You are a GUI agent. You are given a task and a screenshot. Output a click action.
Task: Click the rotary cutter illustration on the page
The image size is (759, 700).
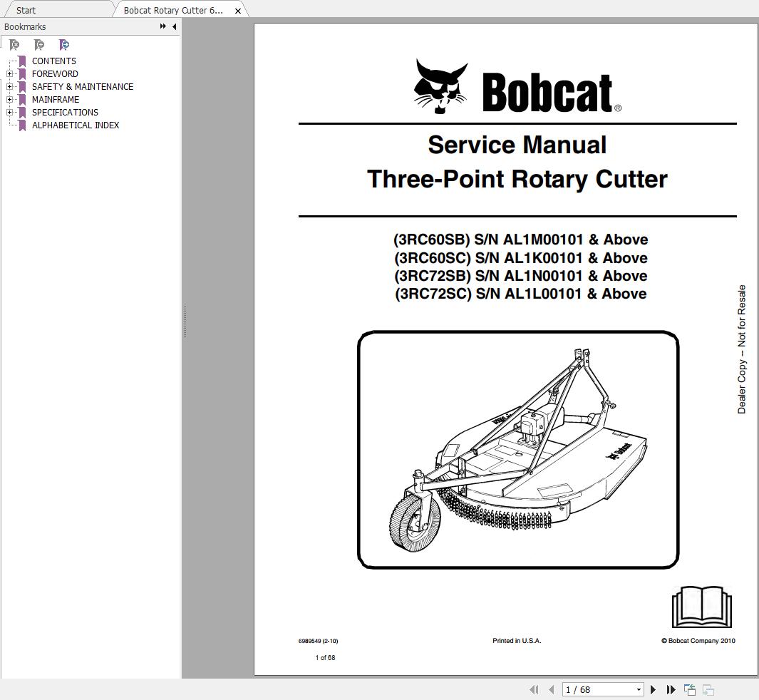coord(518,450)
